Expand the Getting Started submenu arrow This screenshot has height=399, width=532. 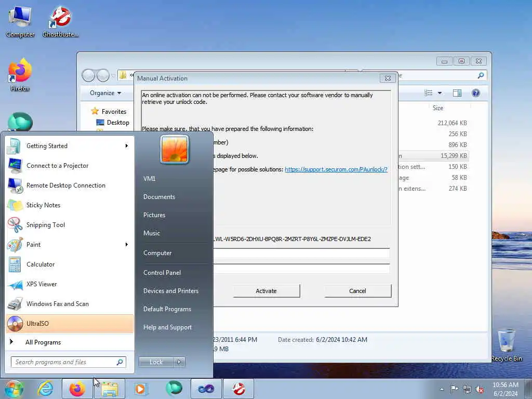click(x=127, y=146)
